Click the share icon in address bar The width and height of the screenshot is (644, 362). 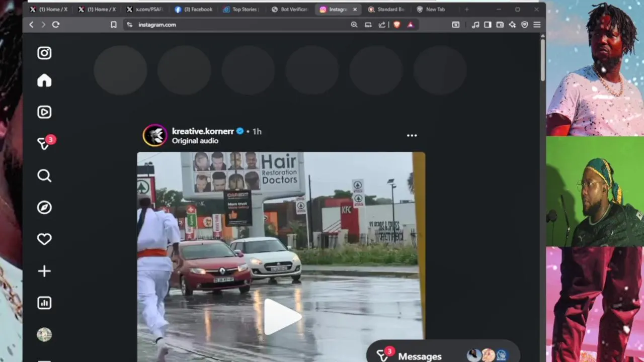(382, 25)
